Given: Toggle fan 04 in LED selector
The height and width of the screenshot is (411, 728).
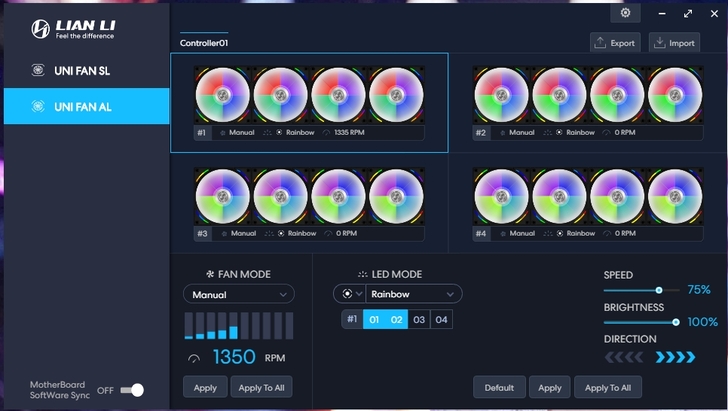Looking at the screenshot, I should [x=441, y=320].
